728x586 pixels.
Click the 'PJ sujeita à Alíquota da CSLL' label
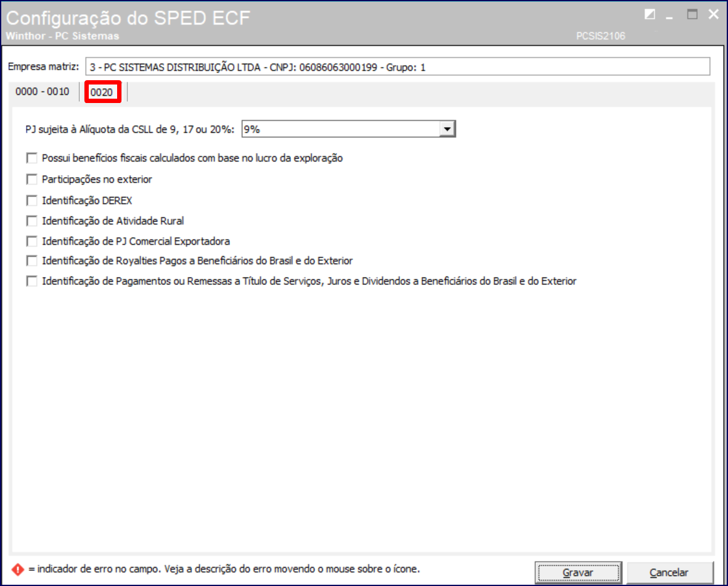[129, 130]
